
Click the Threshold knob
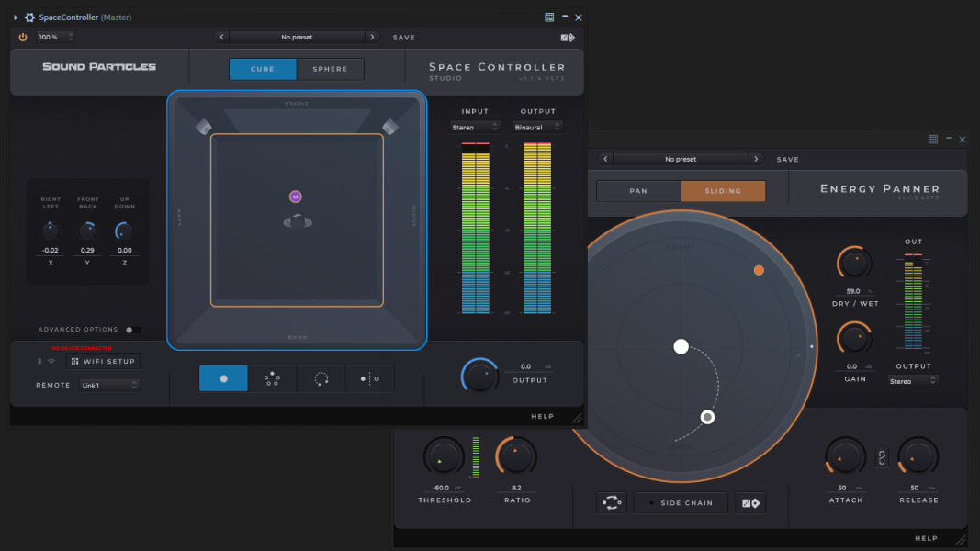click(x=444, y=457)
